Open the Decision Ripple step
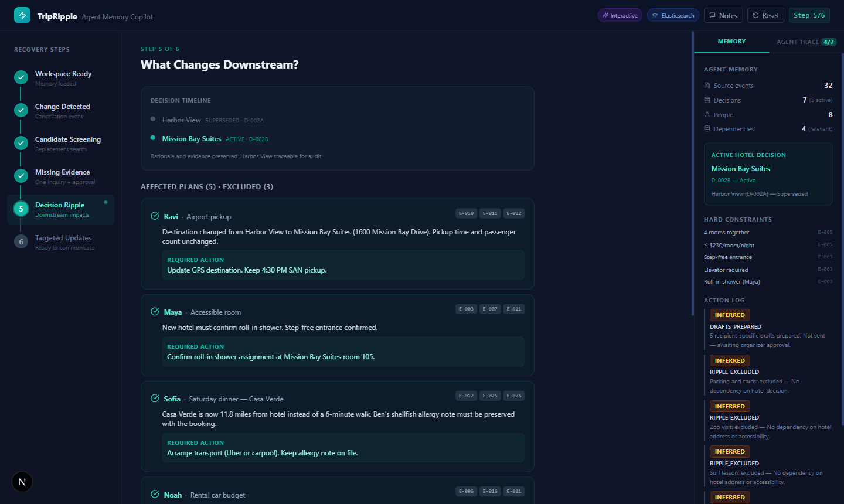This screenshot has width=844, height=504. pyautogui.click(x=61, y=209)
